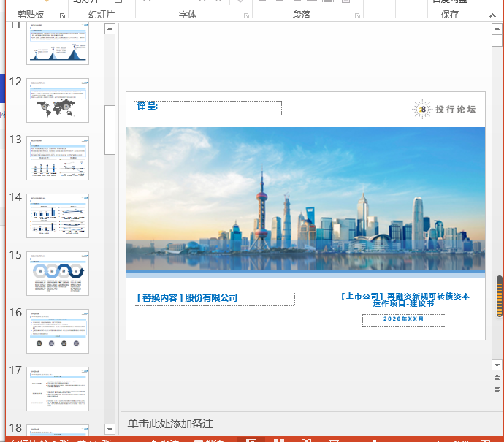Click the up arrow of thumbnail scrollbar
The image size is (504, 442).
point(110,29)
